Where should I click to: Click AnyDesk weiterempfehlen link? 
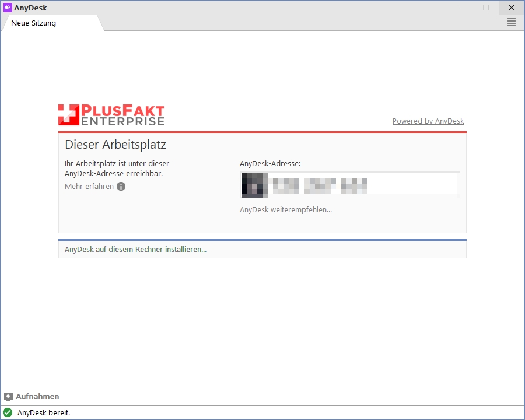[x=286, y=209]
